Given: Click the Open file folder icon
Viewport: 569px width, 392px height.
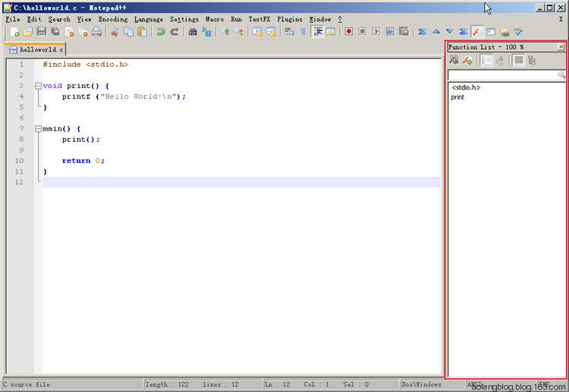Looking at the screenshot, I should point(28,32).
